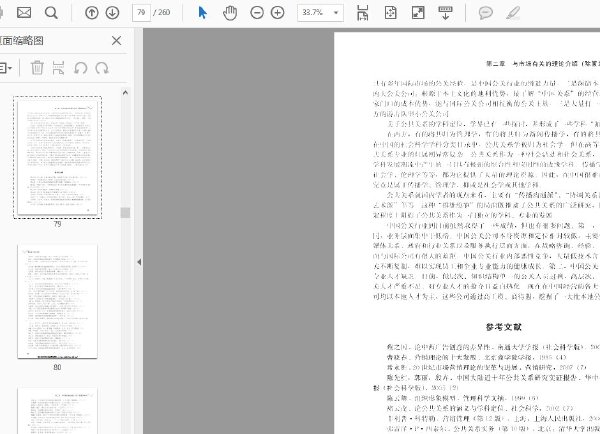Delete selected page with trash icon

37,68
